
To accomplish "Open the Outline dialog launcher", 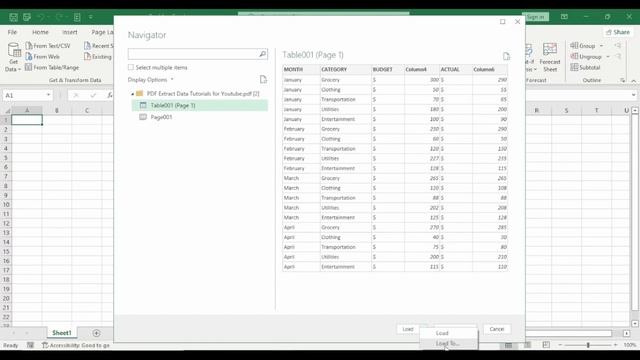I will tap(622, 80).
